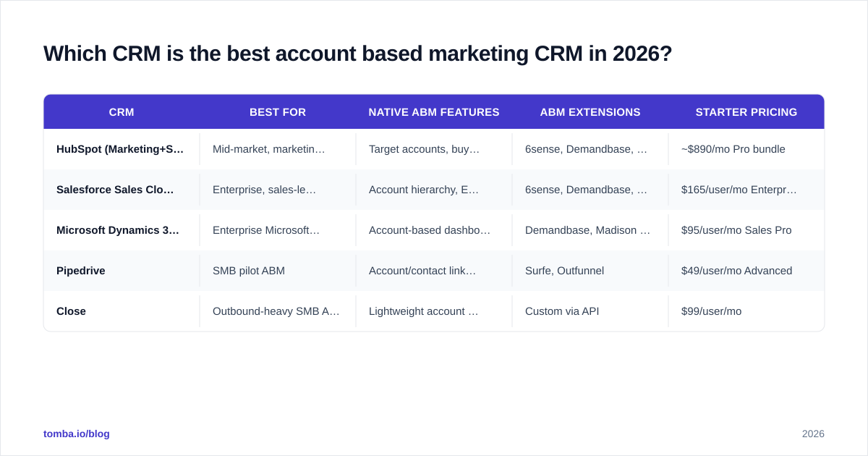Select the page title about best ABM CRM
The image size is (868, 456).
pos(357,54)
